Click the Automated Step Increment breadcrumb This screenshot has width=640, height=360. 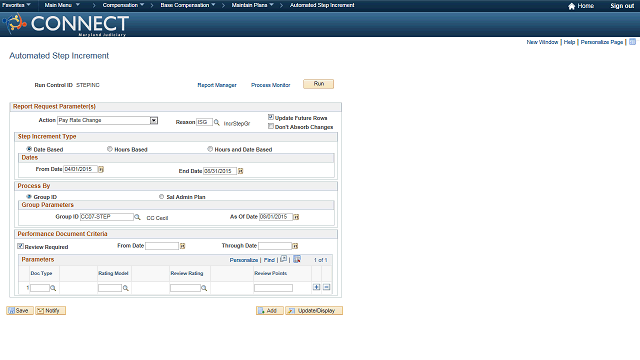point(322,5)
